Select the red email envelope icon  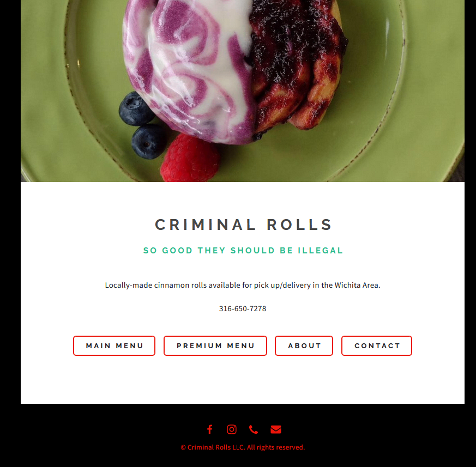(276, 430)
